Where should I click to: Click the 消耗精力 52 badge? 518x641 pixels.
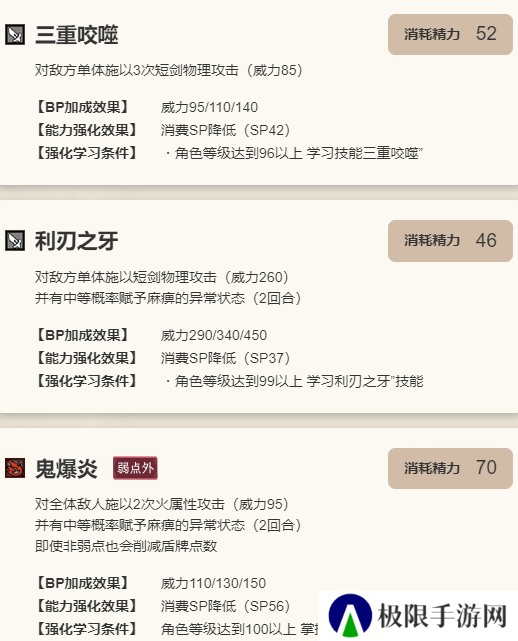pyautogui.click(x=450, y=34)
